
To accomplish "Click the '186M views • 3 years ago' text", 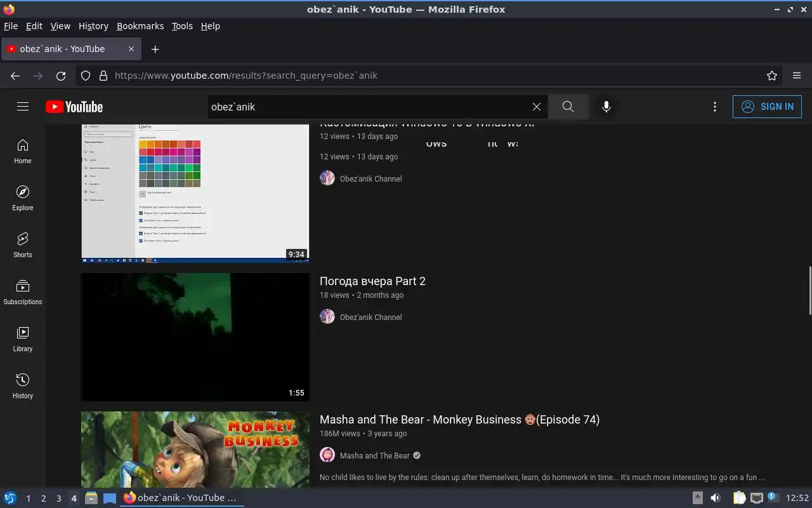I will tap(363, 434).
